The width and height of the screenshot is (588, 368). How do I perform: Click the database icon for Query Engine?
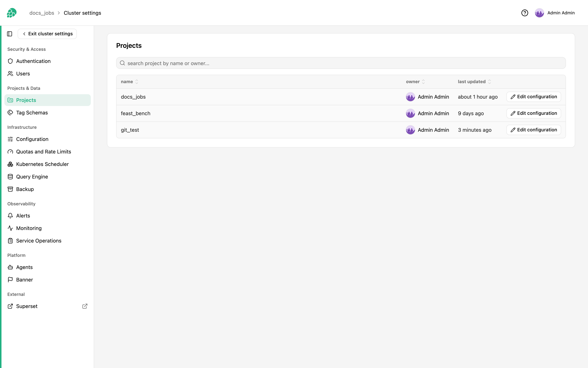[x=10, y=177]
